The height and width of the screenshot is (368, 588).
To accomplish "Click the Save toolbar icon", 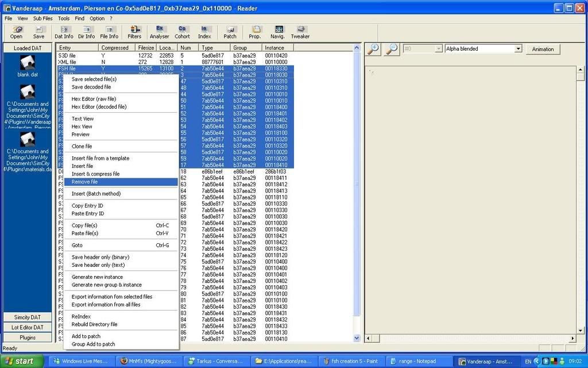I will click(38, 32).
